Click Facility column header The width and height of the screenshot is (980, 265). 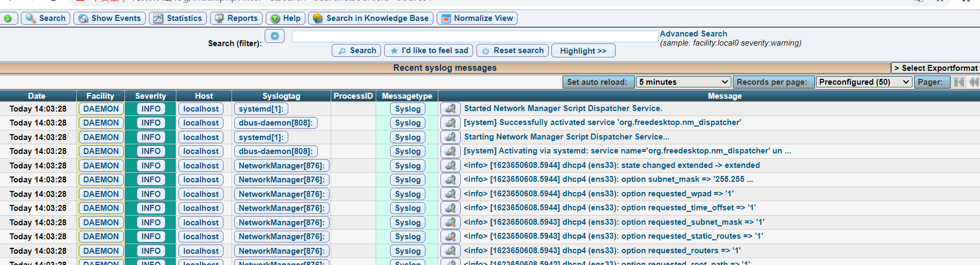(x=100, y=96)
